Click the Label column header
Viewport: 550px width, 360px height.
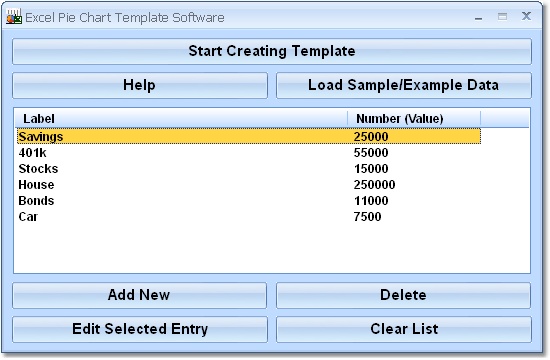pos(181,119)
